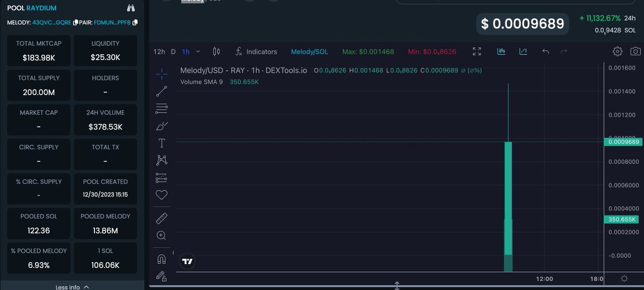Click the 1 SOL 106.06K card
The height and width of the screenshot is (290, 644).
point(105,258)
